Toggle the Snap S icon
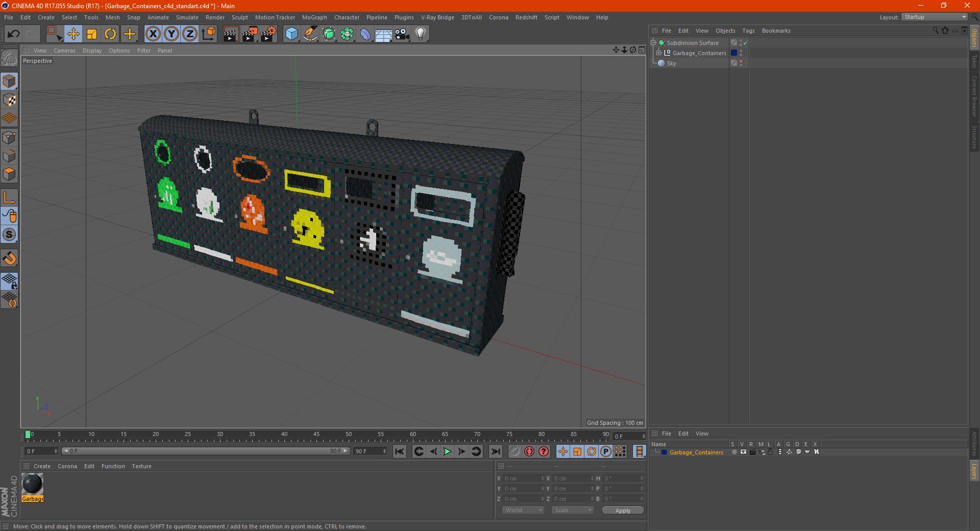 [x=10, y=234]
